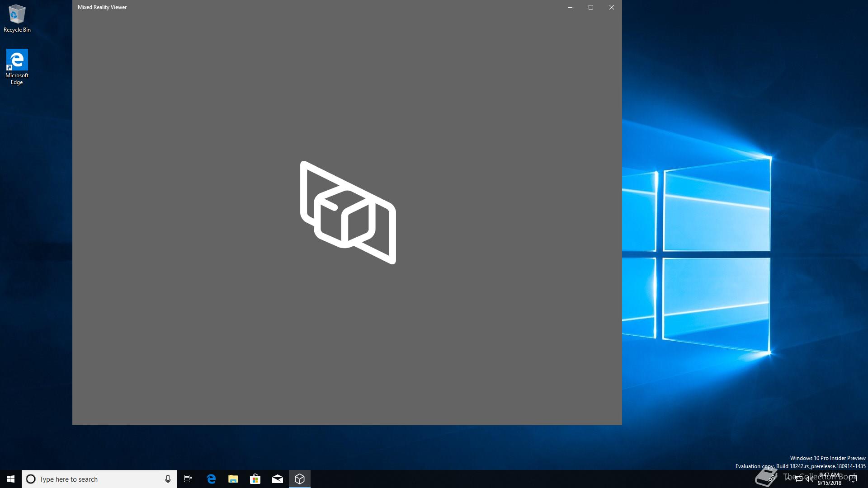Open Task View on the taskbar
The width and height of the screenshot is (868, 488).
pyautogui.click(x=188, y=479)
